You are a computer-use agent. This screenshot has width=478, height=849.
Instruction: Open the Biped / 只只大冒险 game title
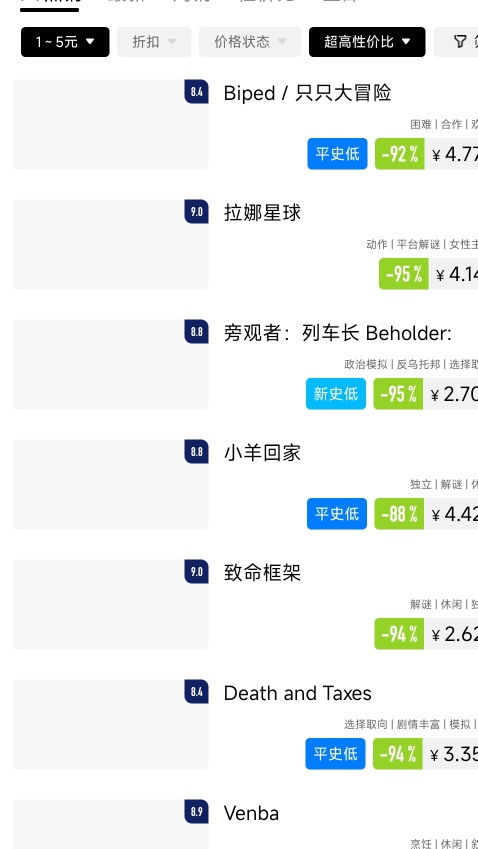point(307,93)
